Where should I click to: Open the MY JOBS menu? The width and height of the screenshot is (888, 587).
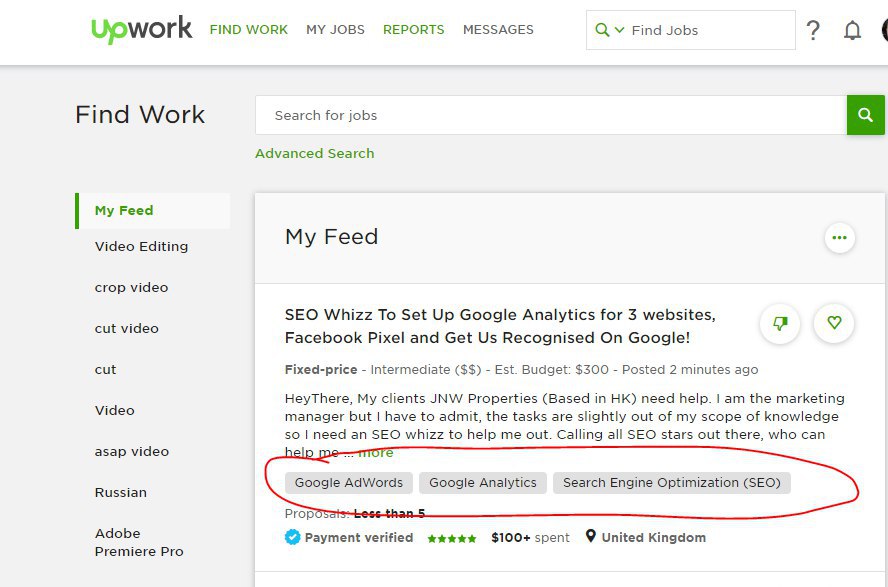point(335,29)
